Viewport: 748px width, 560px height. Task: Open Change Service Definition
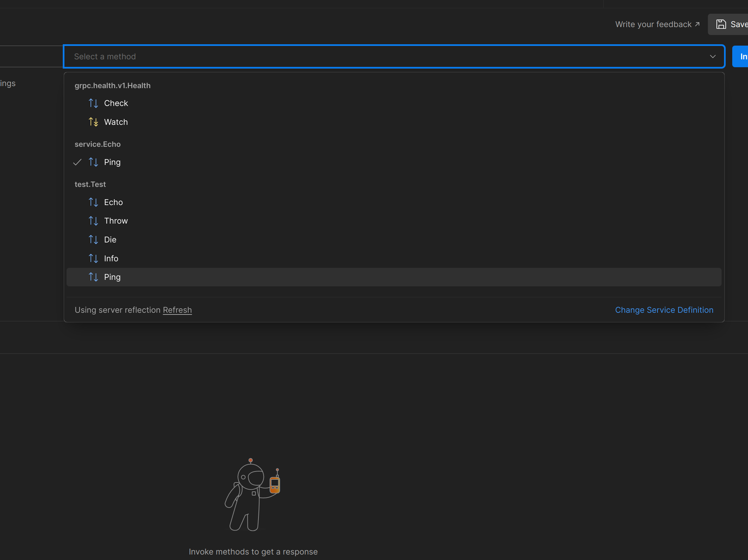tap(664, 310)
